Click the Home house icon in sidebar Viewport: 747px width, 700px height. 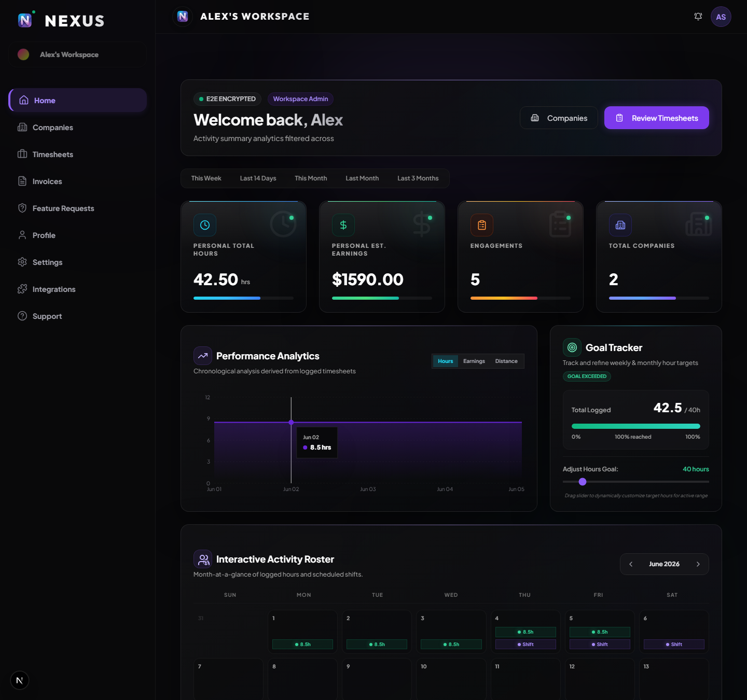pyautogui.click(x=24, y=100)
